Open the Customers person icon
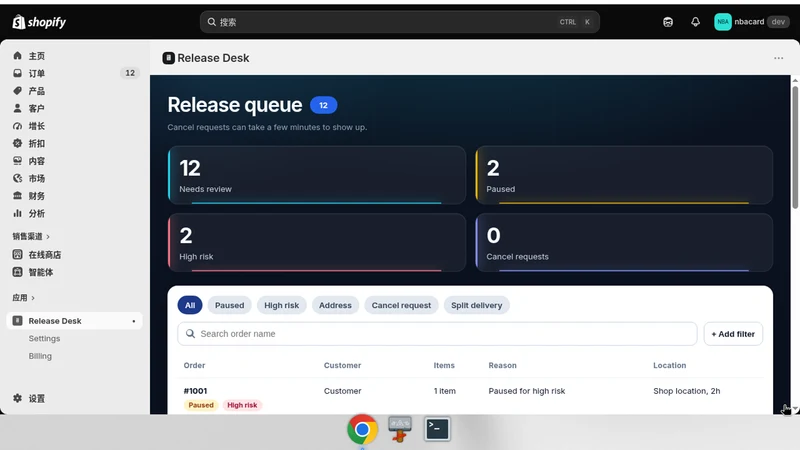 tap(17, 108)
